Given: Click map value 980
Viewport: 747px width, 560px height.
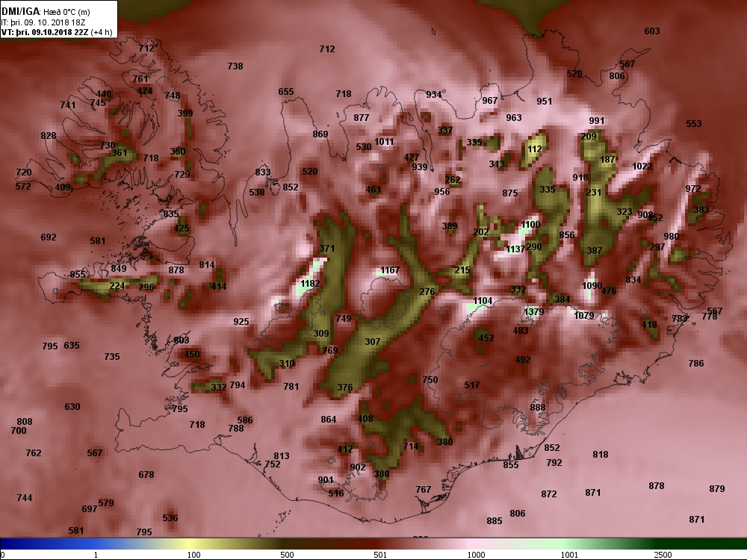Looking at the screenshot, I should [672, 236].
